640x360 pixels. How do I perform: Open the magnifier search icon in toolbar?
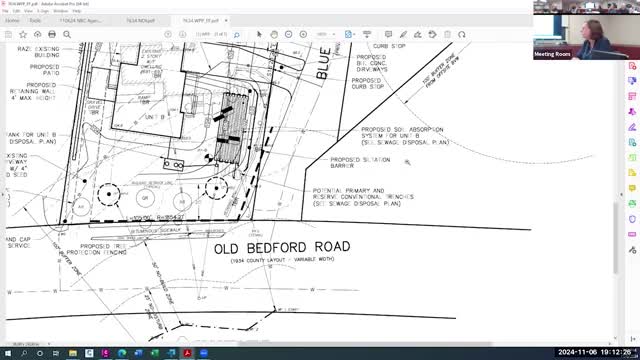[x=67, y=35]
